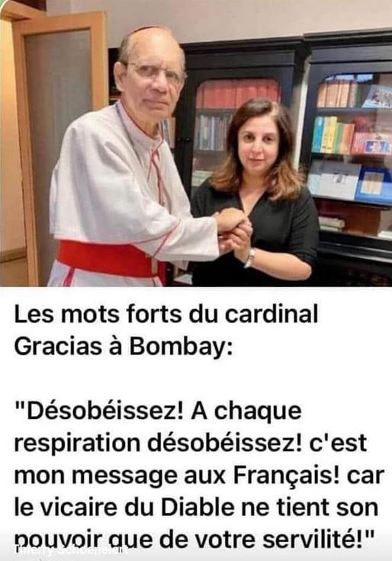The height and width of the screenshot is (561, 392).
Task: Click the clasped hands in the photo
Action: (233, 229)
